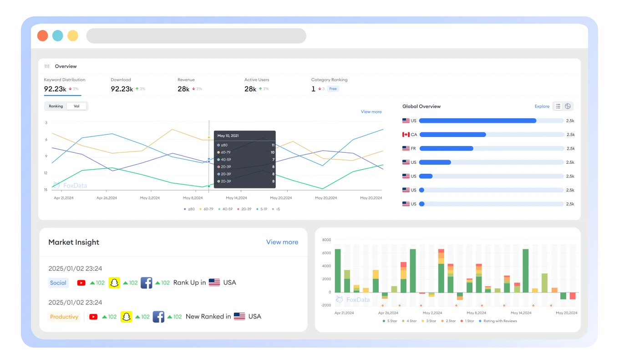Click the FR progress bar in Global Overview
Viewport: 619px width, 364px height.
(491, 148)
